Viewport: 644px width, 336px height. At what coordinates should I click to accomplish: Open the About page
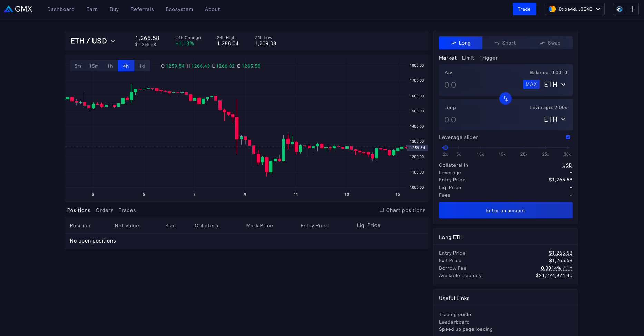tap(212, 9)
